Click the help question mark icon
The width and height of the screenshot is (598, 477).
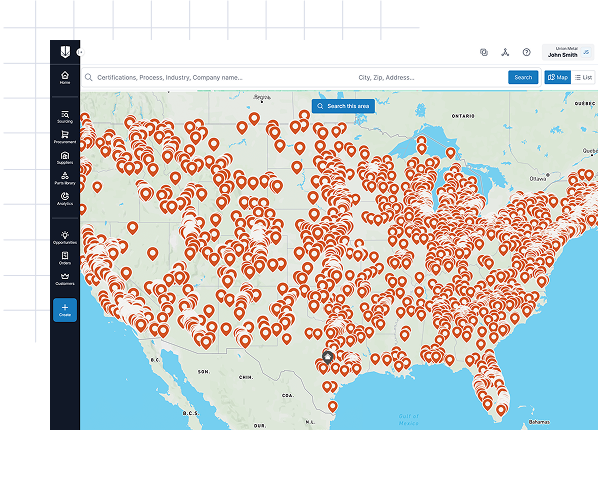(526, 52)
